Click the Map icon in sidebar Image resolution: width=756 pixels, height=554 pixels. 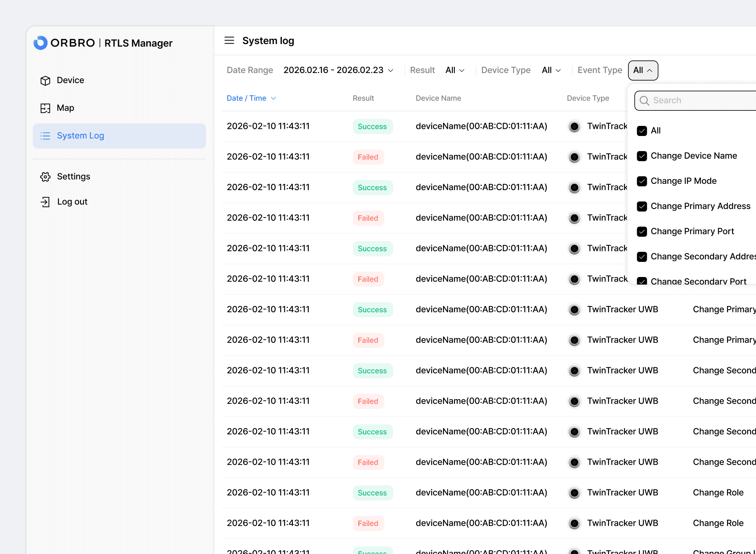pos(45,108)
